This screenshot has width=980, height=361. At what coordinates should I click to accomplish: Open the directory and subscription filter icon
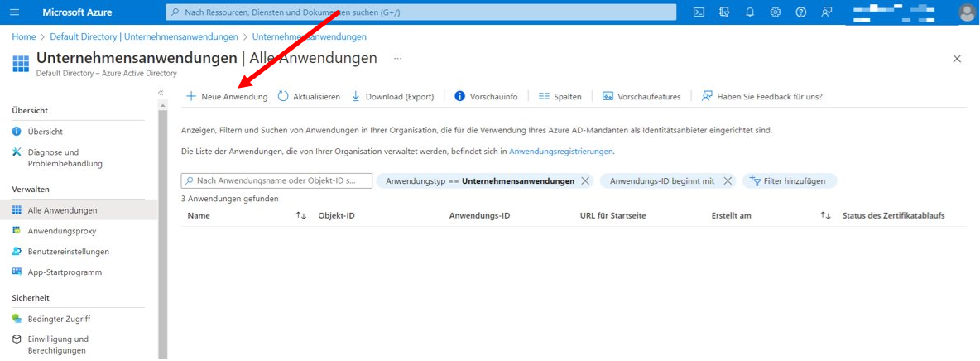tap(725, 12)
